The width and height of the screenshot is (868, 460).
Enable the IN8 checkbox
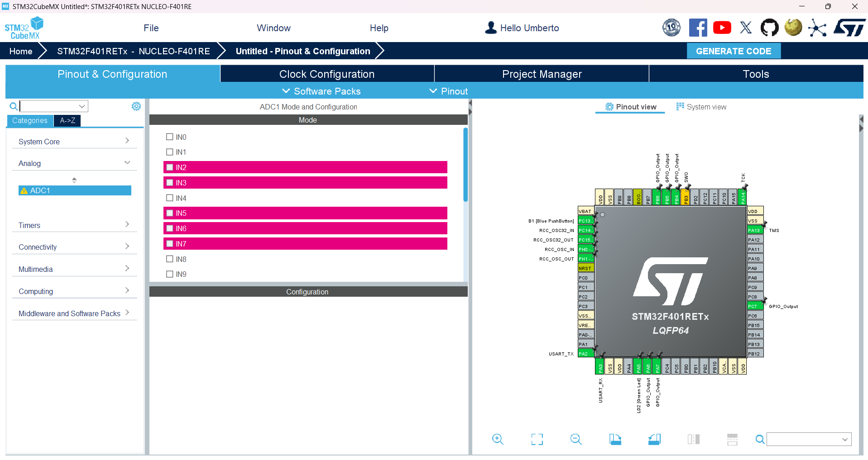170,259
